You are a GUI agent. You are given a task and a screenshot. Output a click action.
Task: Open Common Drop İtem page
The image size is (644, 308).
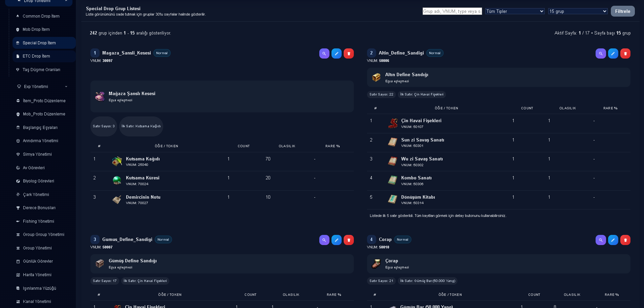44,16
